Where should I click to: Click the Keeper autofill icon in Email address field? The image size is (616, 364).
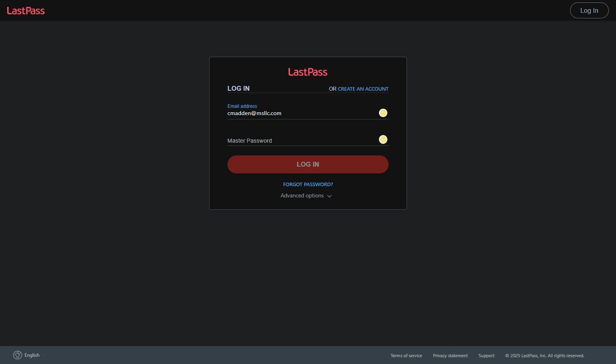click(x=383, y=113)
